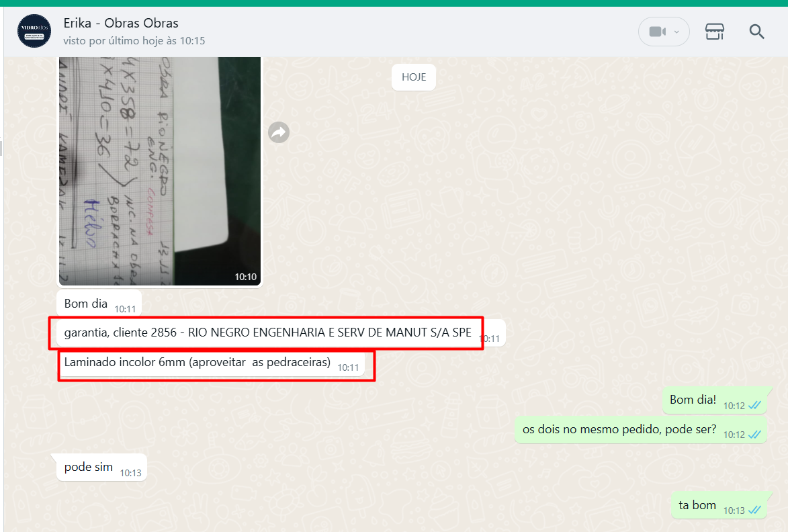This screenshot has height=532, width=788.
Task: Expand the call options chevron
Action: 677,32
